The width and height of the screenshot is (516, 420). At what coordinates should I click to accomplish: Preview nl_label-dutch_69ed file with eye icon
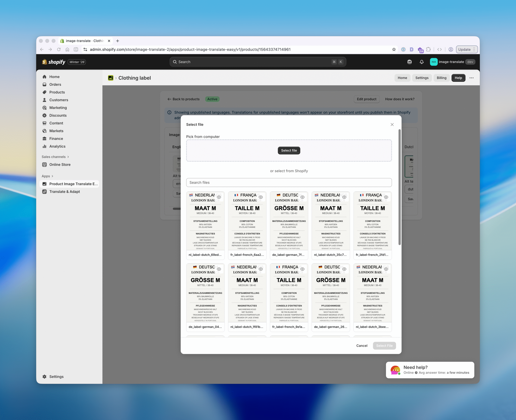point(219,197)
